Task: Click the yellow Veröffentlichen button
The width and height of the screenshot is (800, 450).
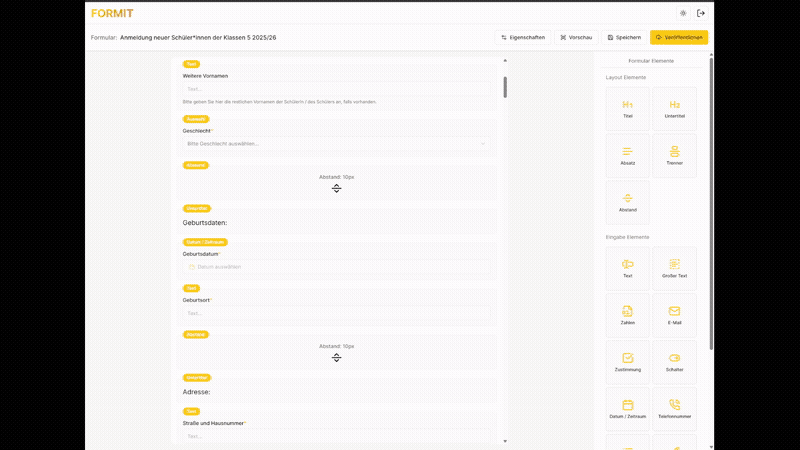Action: [679, 37]
